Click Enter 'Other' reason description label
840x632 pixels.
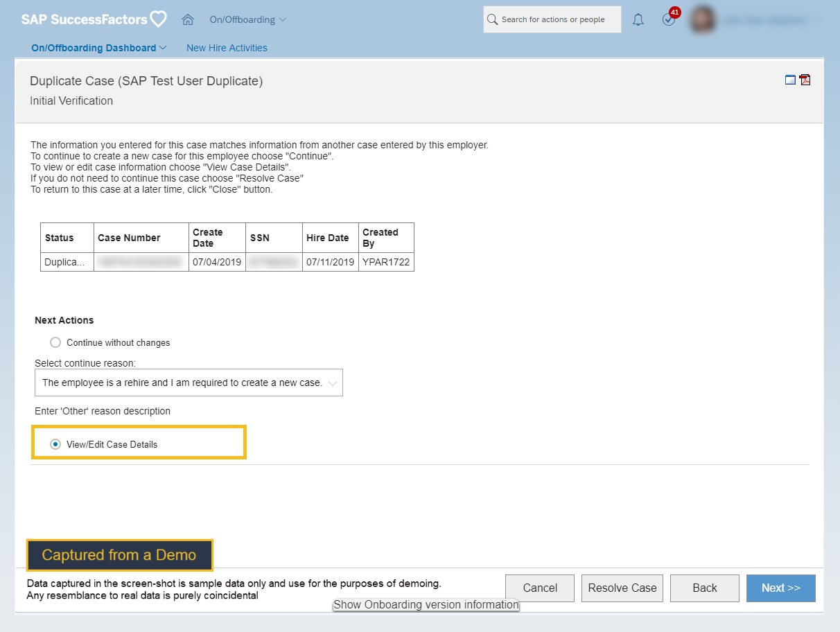(103, 411)
